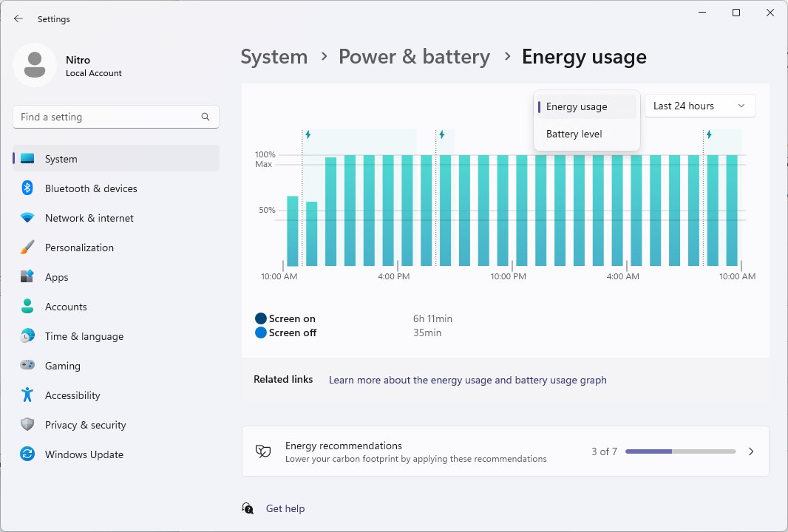The height and width of the screenshot is (532, 788).
Task: Click the 4:00 PM axis label
Action: pyautogui.click(x=393, y=276)
